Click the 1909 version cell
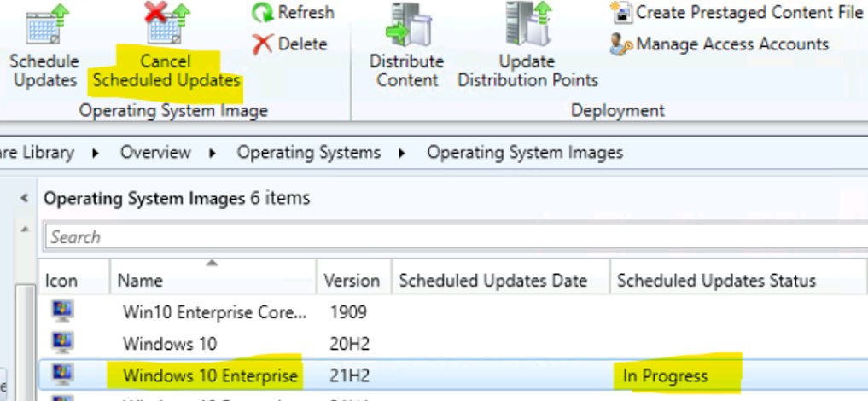The image size is (868, 401). (x=348, y=312)
